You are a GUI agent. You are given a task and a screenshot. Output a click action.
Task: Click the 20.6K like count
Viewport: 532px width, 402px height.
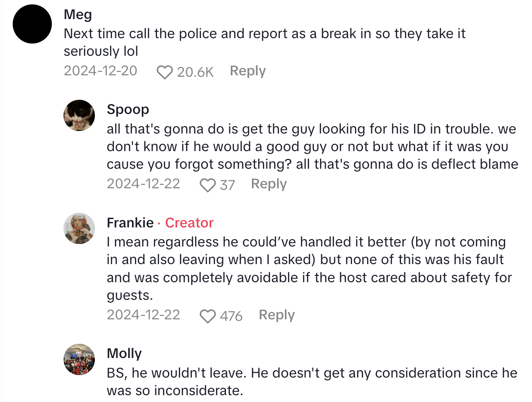pyautogui.click(x=195, y=72)
